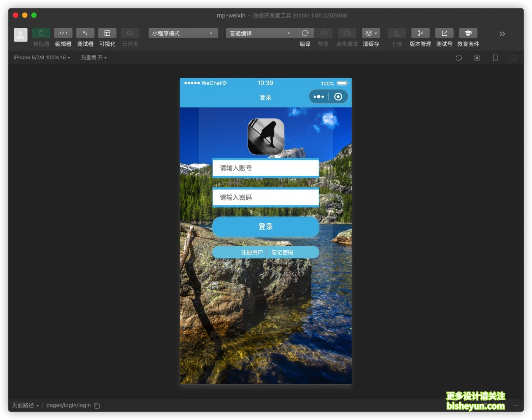
Task: Open the education kit icon
Action: [468, 33]
